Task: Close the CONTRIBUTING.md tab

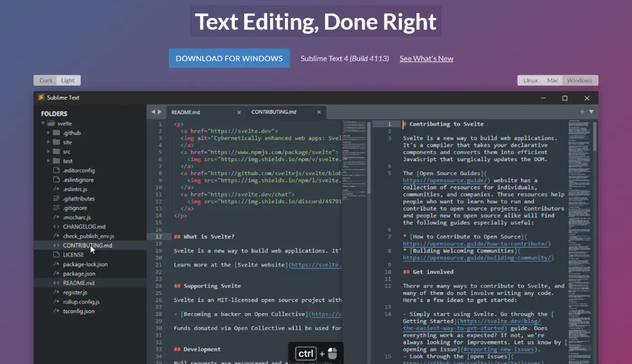Action: 319,112
